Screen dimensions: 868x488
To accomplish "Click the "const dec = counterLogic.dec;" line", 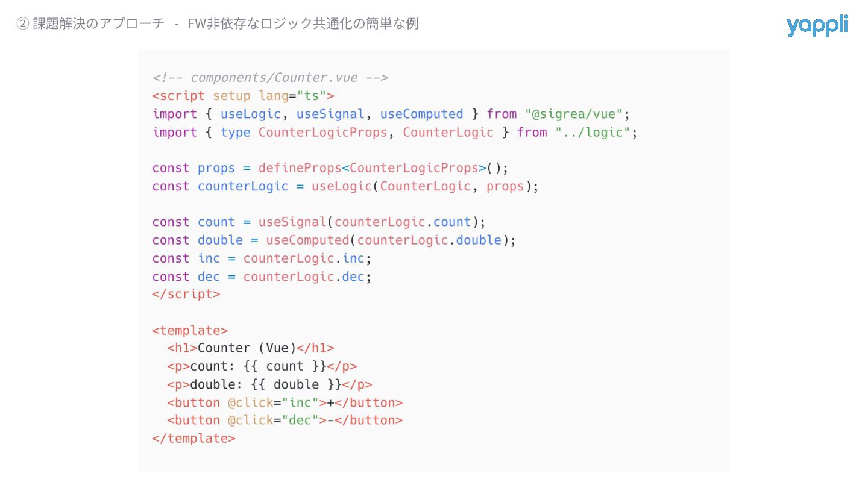I will pyautogui.click(x=262, y=277).
